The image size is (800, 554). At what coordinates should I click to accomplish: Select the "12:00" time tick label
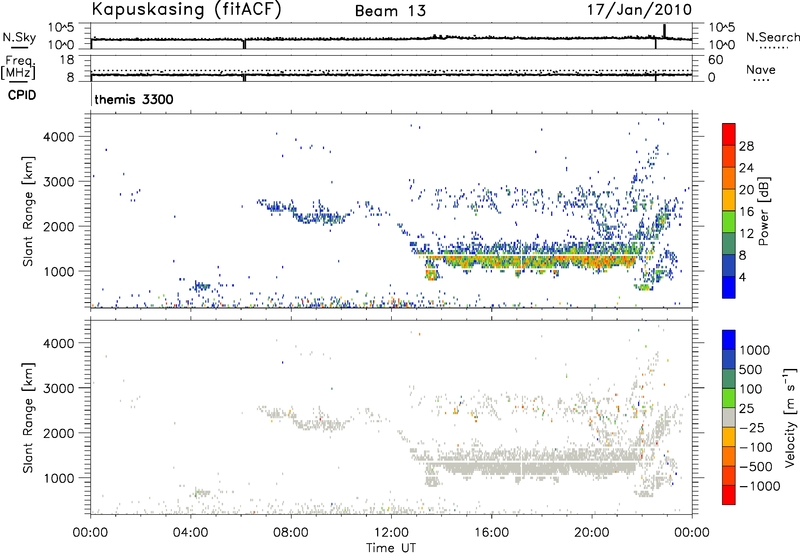click(391, 533)
